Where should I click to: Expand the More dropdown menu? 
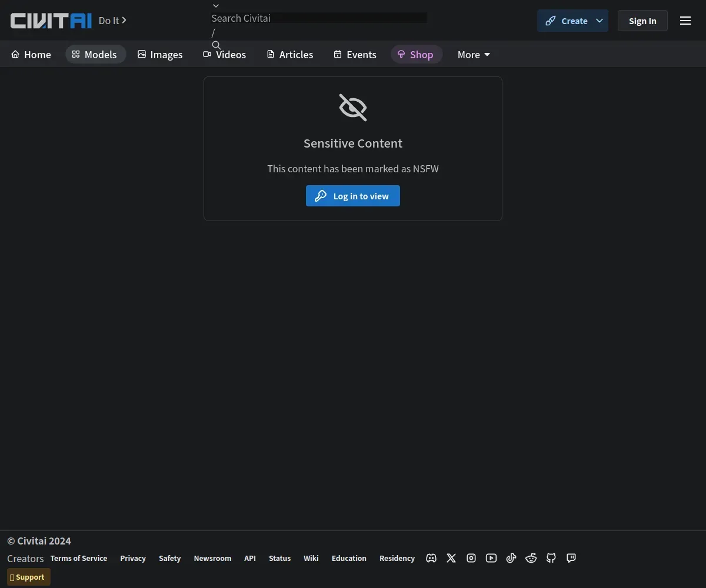pos(474,54)
